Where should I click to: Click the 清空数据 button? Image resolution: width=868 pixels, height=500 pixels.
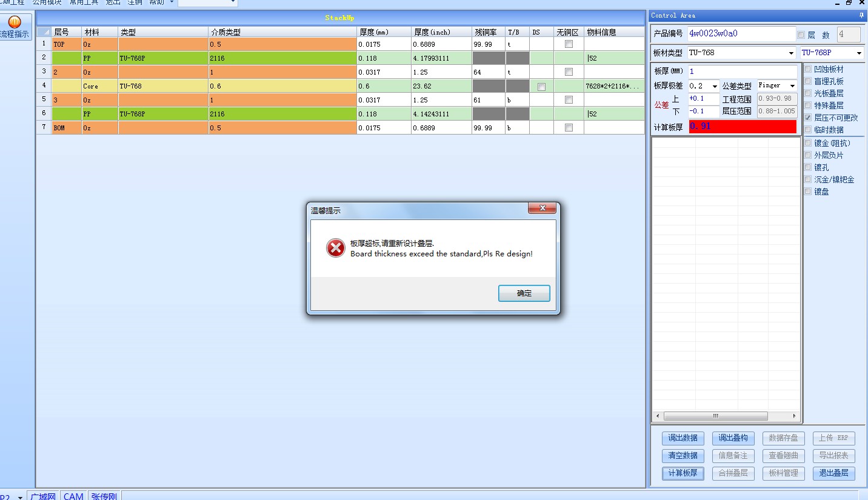point(683,455)
